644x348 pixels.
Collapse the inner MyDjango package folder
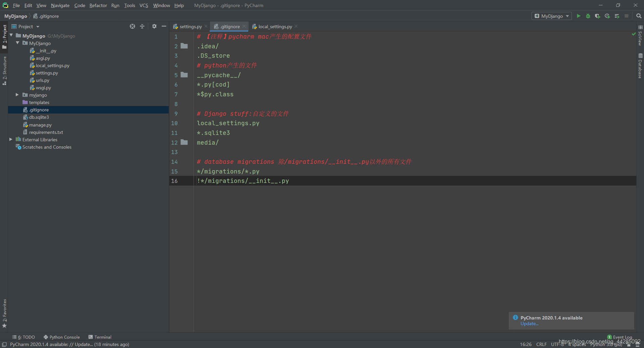tap(17, 43)
